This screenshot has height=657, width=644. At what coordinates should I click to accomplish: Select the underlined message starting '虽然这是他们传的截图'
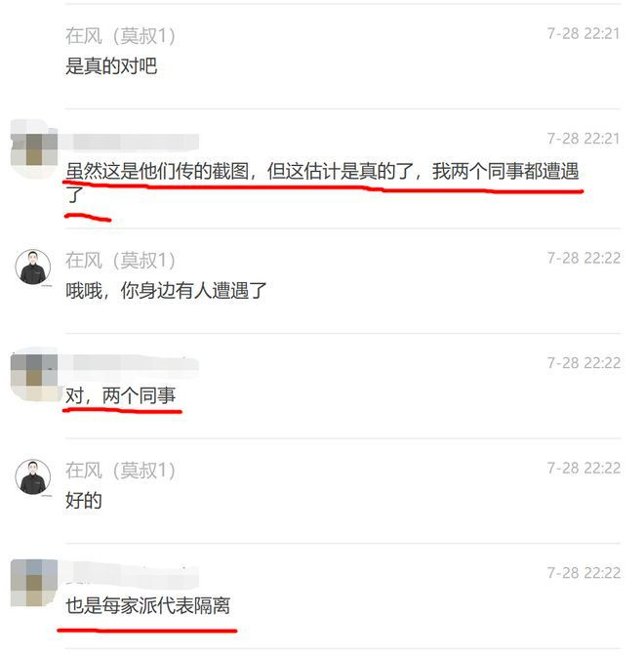click(322, 183)
